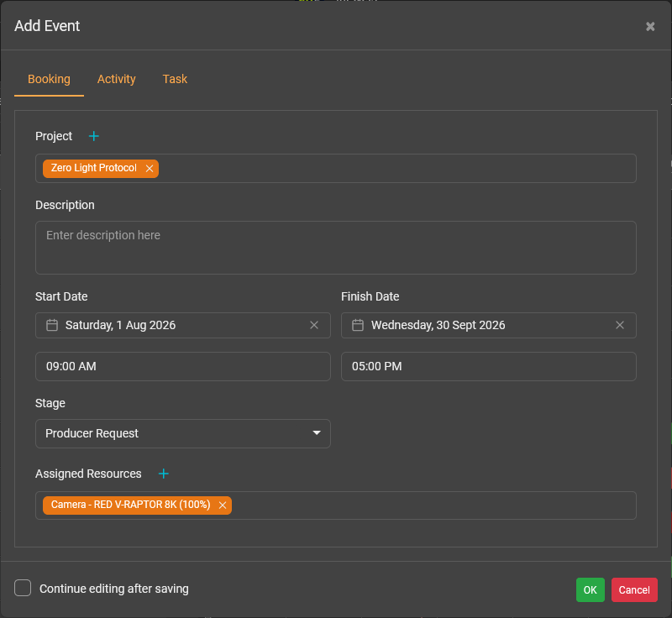Viewport: 672px width, 618px height.
Task: Click into the Description text area
Action: click(x=335, y=248)
